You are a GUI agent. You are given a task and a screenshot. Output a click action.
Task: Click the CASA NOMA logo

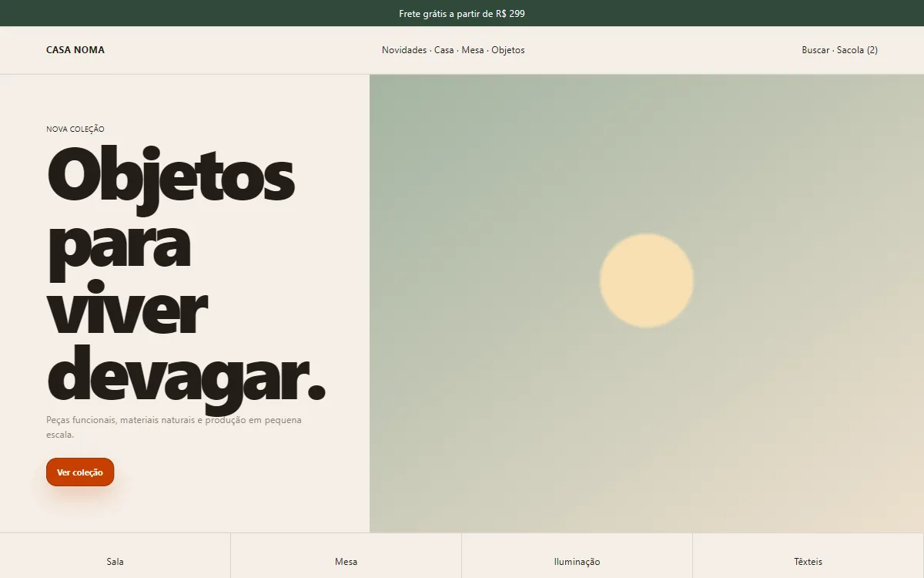click(x=75, y=50)
